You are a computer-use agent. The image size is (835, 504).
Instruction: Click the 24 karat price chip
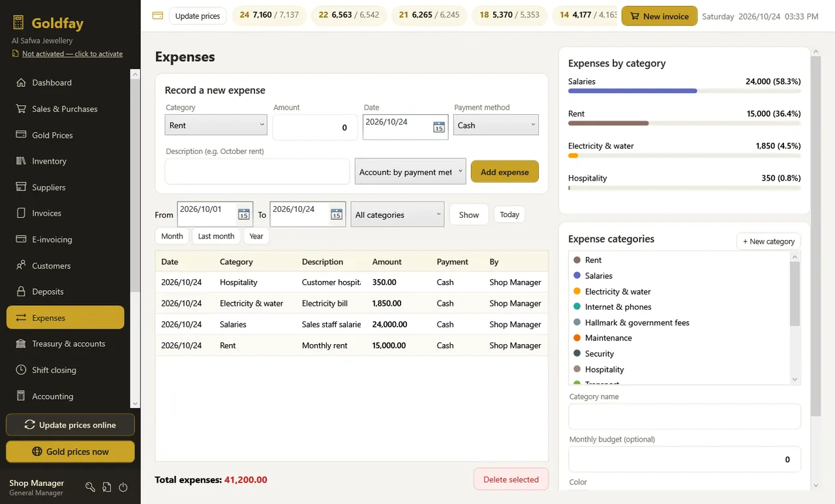click(x=269, y=14)
